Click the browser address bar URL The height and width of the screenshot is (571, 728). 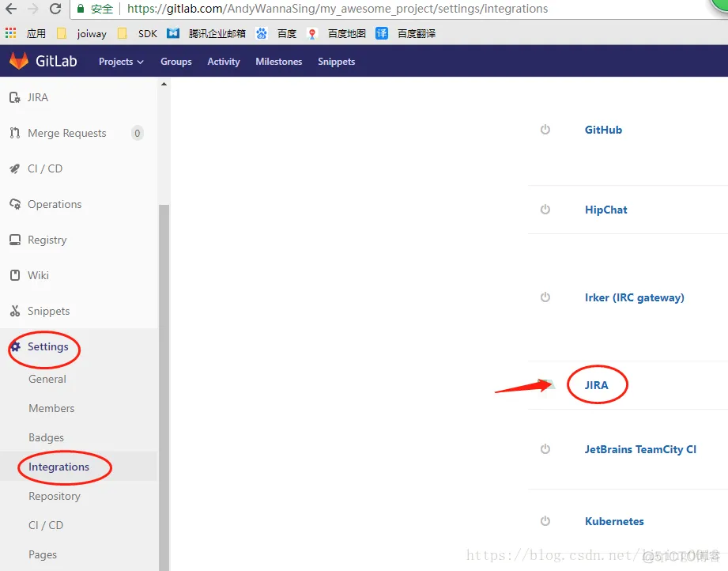pyautogui.click(x=338, y=9)
